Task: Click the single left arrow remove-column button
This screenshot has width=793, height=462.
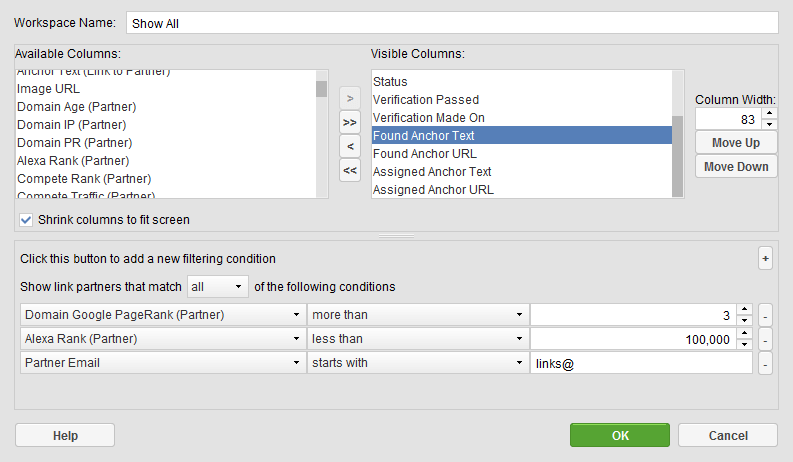Action: tap(349, 147)
